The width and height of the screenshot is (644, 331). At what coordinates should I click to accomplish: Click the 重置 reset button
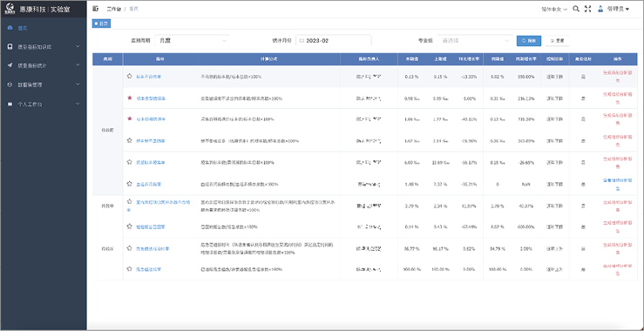point(557,41)
